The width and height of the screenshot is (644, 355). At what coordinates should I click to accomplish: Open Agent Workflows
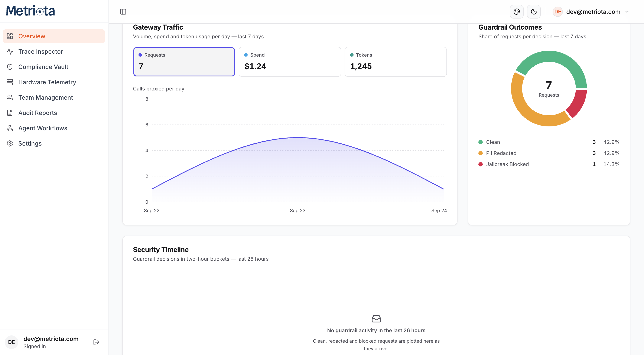coord(54,128)
